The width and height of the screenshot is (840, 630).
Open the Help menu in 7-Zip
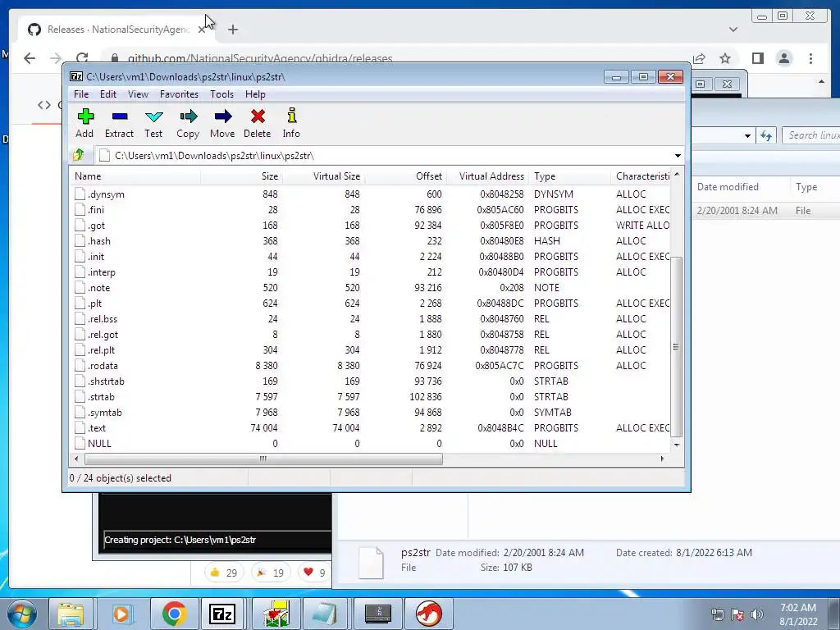[x=255, y=94]
